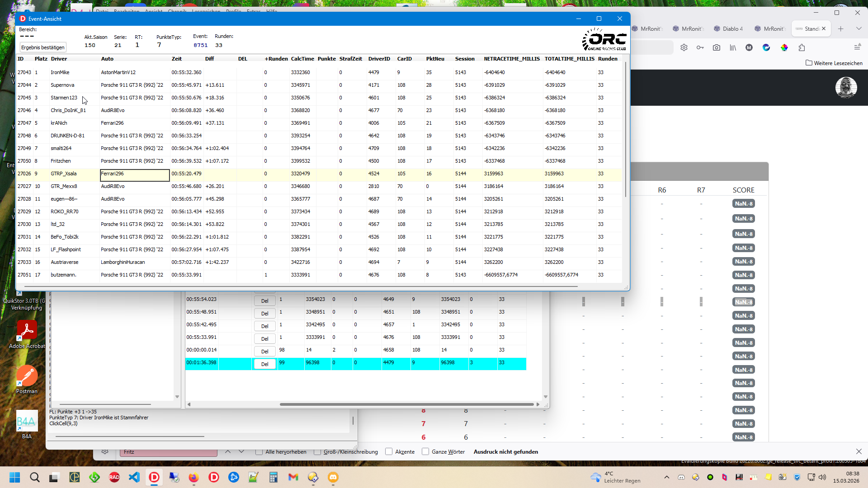Screen dimensions: 868x488
Task: Click the horizontal scrollbar below lap table
Action: coord(407,404)
